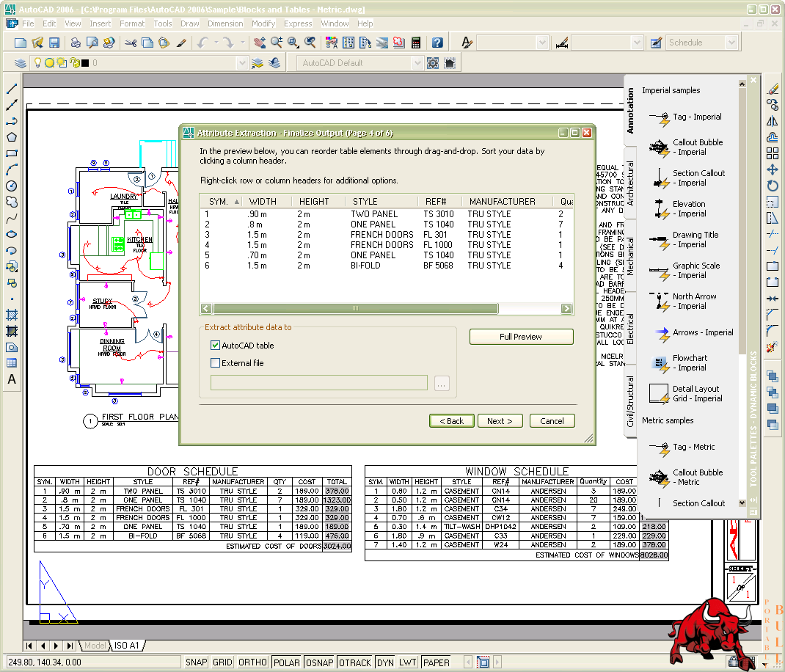Toggle GRID display in status bar
The image size is (785, 672).
coord(222,662)
